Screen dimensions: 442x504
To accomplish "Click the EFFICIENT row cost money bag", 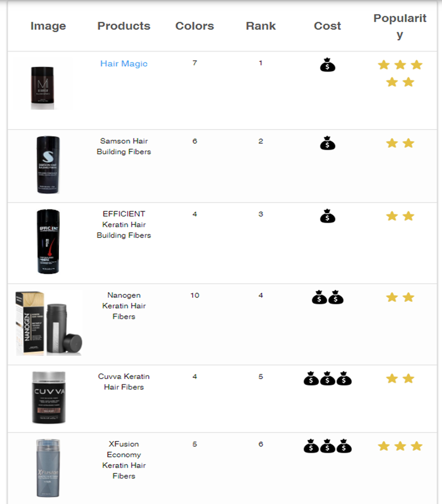I will click(328, 217).
